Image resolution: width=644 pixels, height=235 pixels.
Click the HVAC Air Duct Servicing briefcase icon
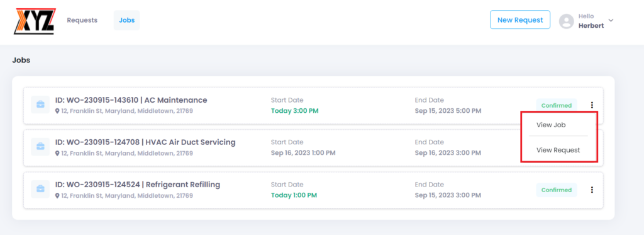coord(40,147)
